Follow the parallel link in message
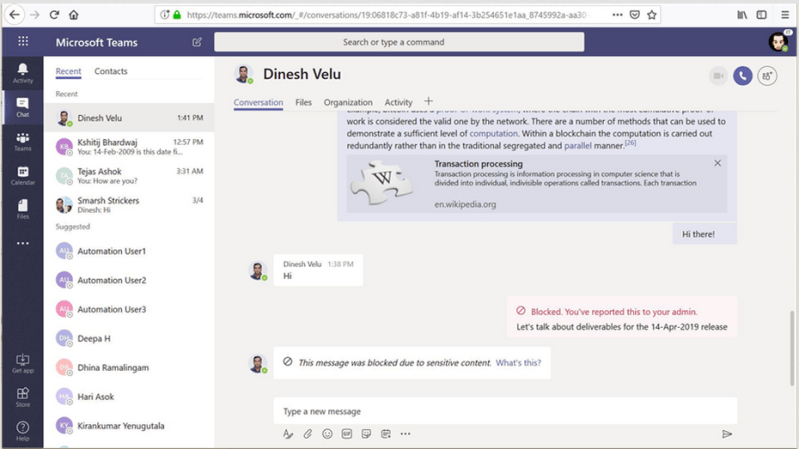This screenshot has width=799, height=449. coord(578,146)
